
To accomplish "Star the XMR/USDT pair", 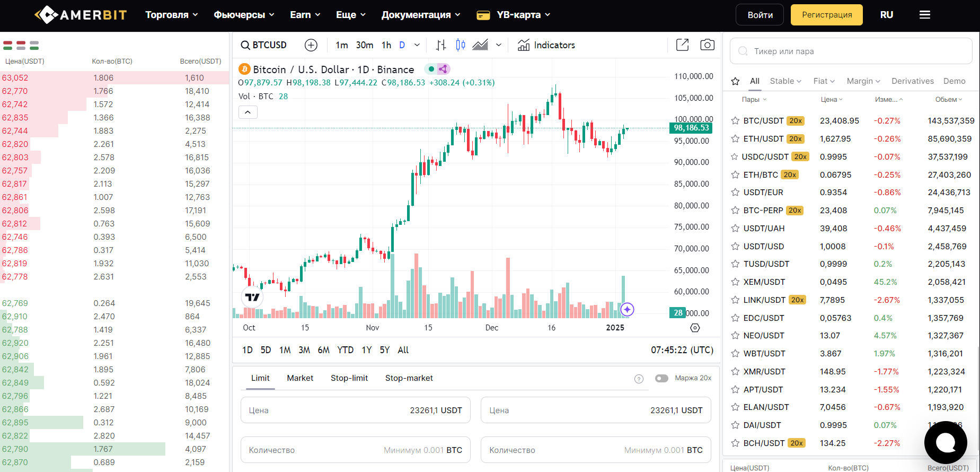I will pos(735,372).
